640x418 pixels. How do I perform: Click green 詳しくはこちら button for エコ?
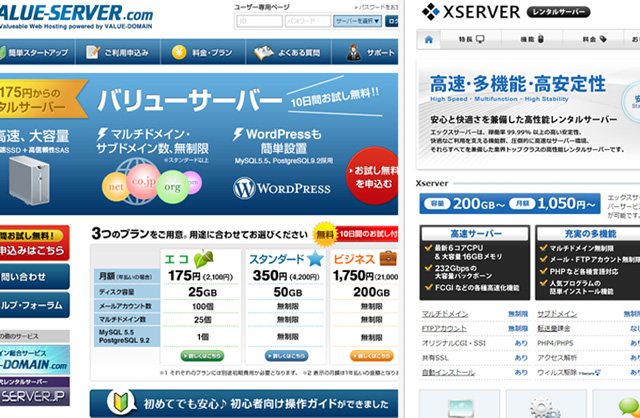point(202,356)
